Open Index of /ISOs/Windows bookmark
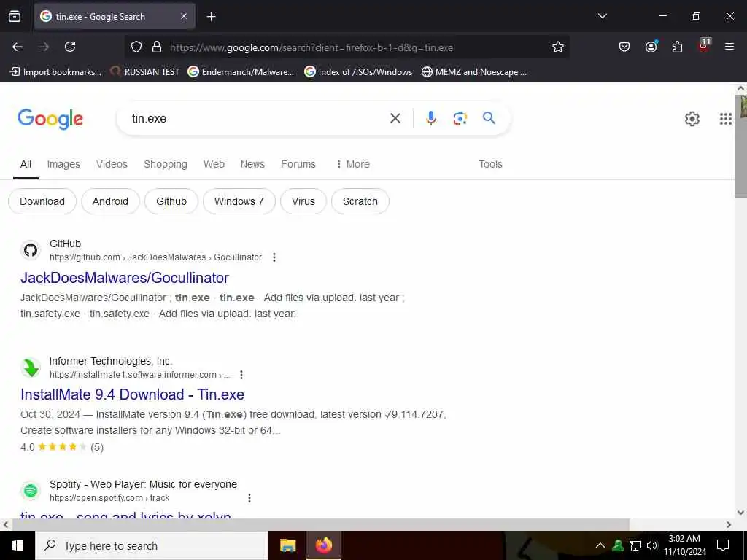This screenshot has height=560, width=747. 359,72
